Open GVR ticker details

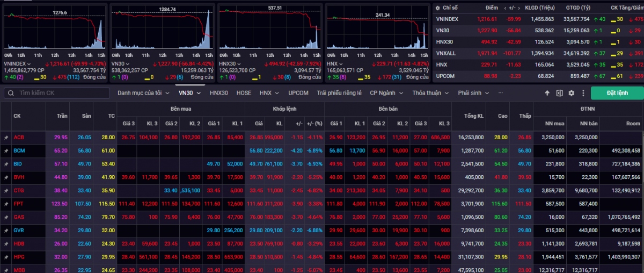pos(18,231)
